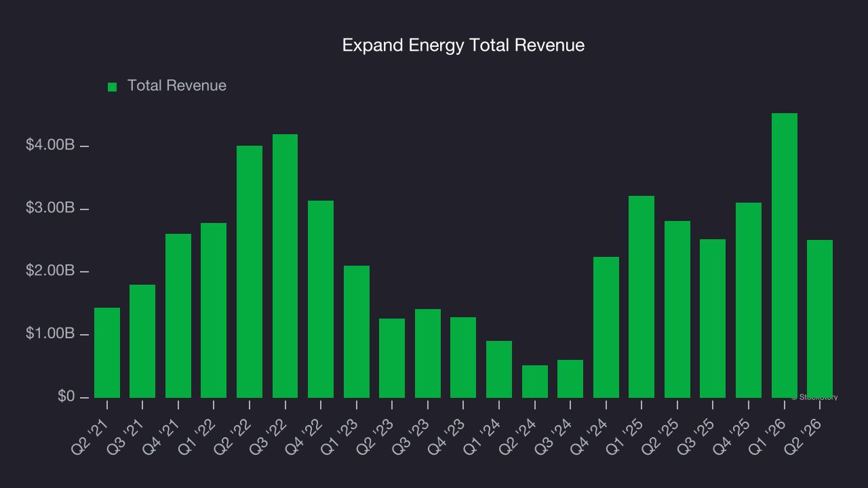Select the Q3 '21 revenue bar

[x=142, y=341]
